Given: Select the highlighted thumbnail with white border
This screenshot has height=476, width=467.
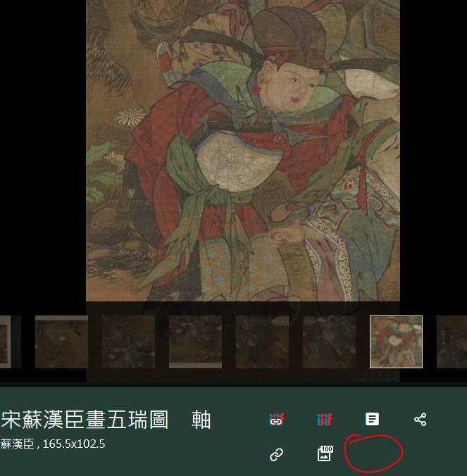Looking at the screenshot, I should (x=396, y=342).
